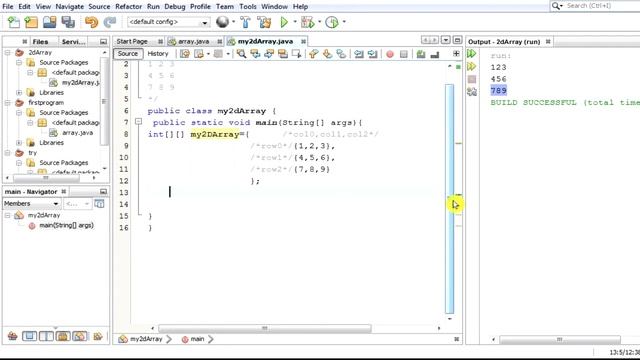Click the Stop Macro Recording square icon
The width and height of the screenshot is (640, 360).
[404, 54]
